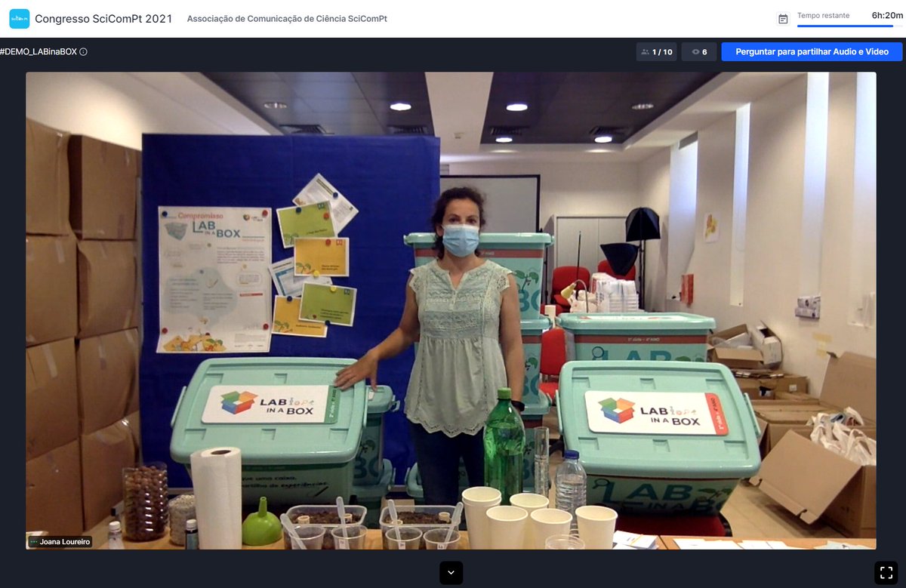The image size is (906, 588).
Task: Click the #DEMO_LABinaBOX room name
Action: coord(39,52)
